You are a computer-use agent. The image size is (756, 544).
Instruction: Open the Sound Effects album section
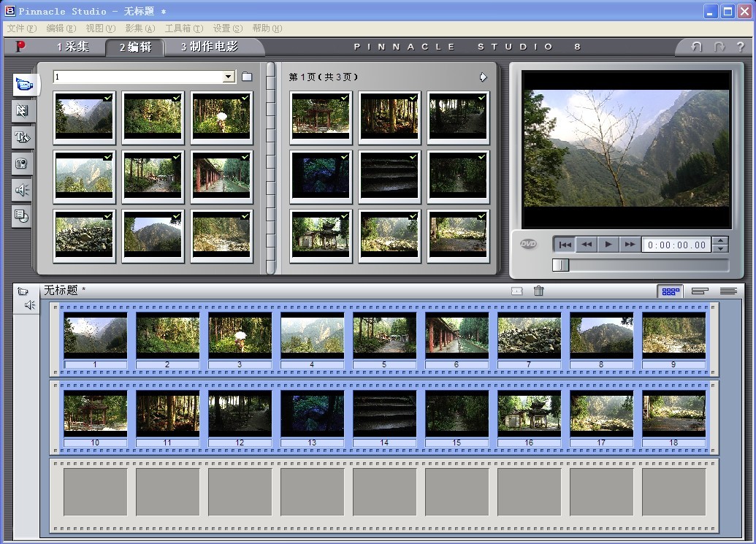coord(22,190)
